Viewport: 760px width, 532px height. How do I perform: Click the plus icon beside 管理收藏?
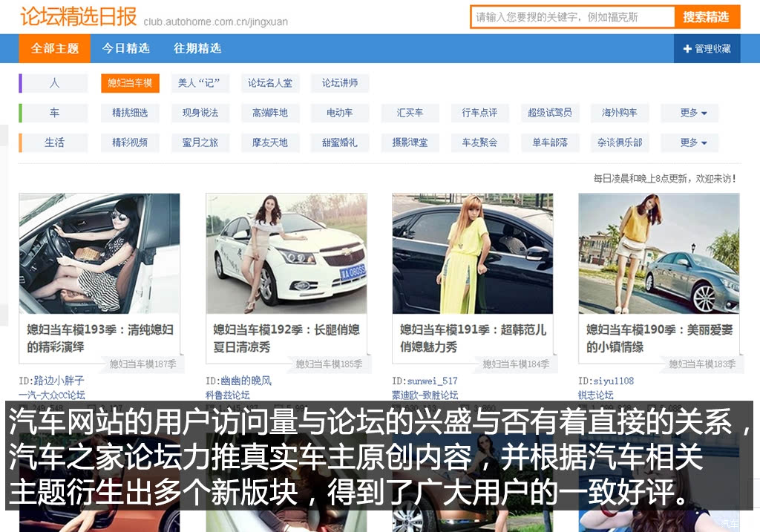tap(687, 48)
